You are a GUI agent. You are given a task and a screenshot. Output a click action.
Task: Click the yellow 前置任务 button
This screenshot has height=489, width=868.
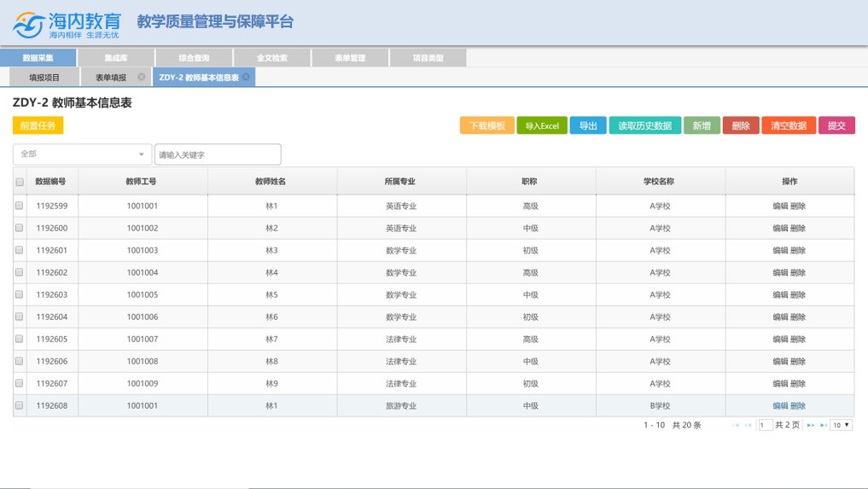click(38, 125)
